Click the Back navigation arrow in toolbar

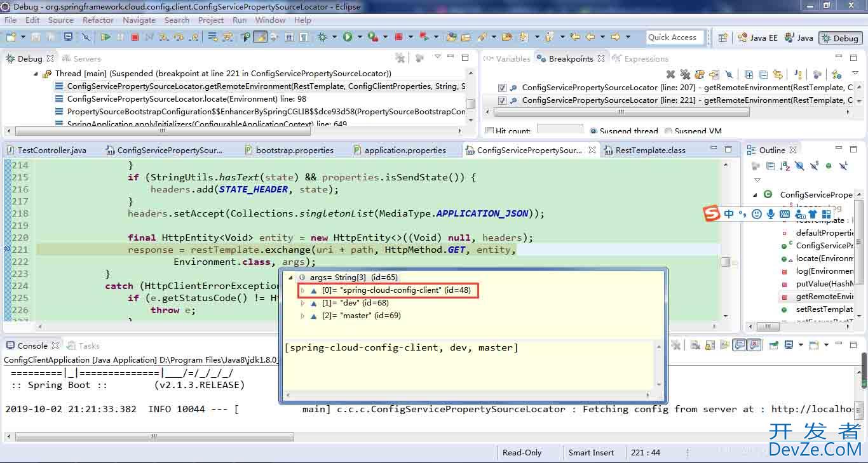coord(590,37)
